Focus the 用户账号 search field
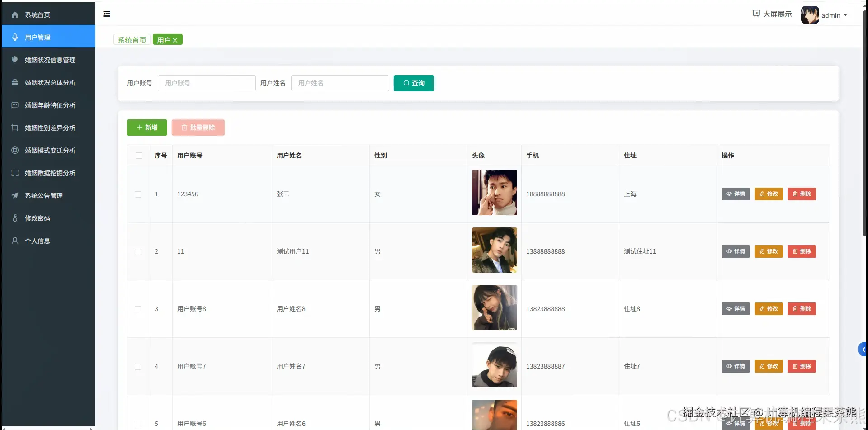The width and height of the screenshot is (868, 430). tap(207, 83)
